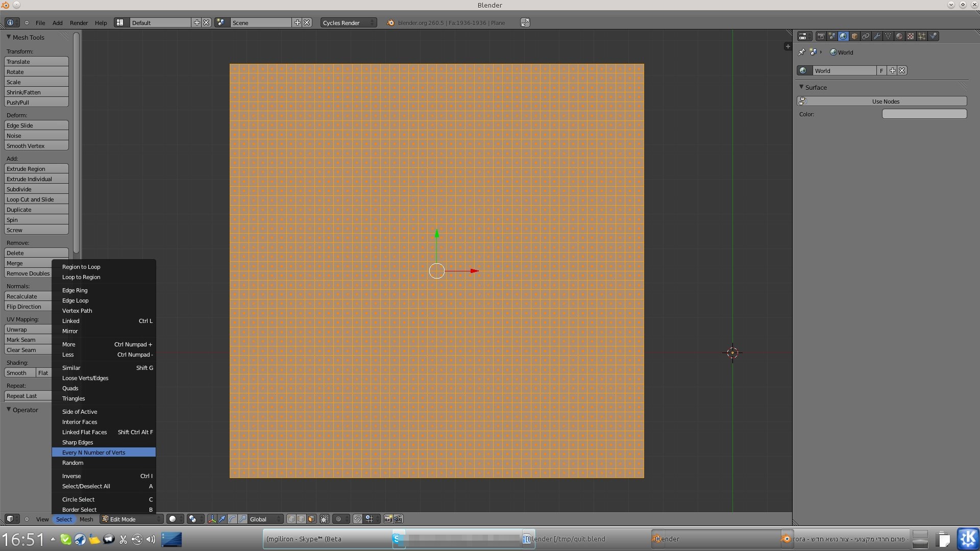Viewport: 980px width, 551px height.
Task: Toggle the 3D manipulator widget
Action: (212, 519)
